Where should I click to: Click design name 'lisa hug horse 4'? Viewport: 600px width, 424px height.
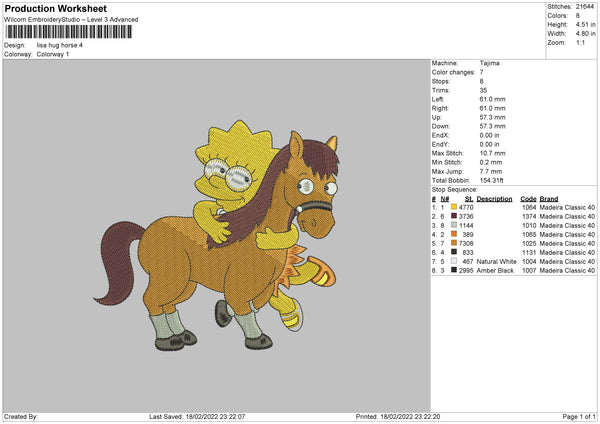(x=60, y=45)
